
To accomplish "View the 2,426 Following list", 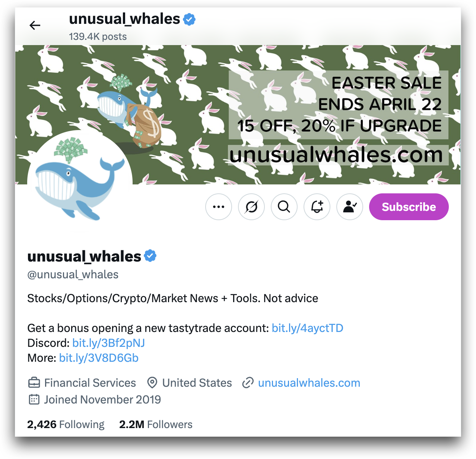I will click(66, 424).
